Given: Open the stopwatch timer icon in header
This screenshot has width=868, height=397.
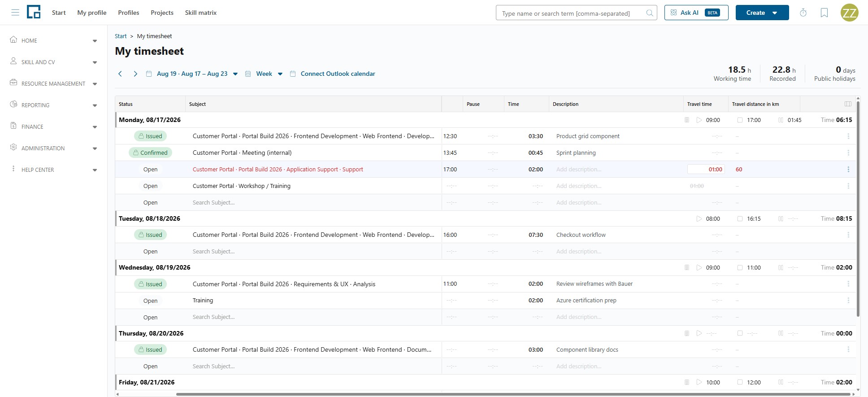Looking at the screenshot, I should click(x=803, y=13).
